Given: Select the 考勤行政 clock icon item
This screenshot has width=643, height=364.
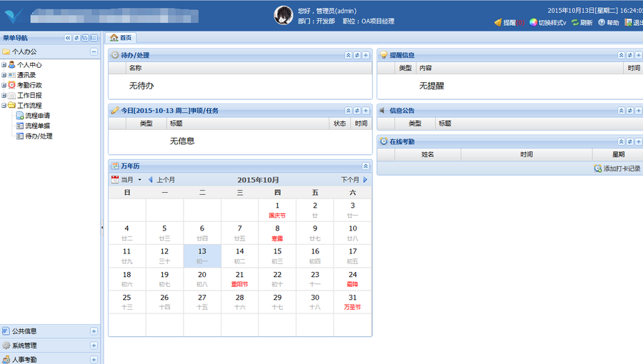Looking at the screenshot, I should pos(12,85).
